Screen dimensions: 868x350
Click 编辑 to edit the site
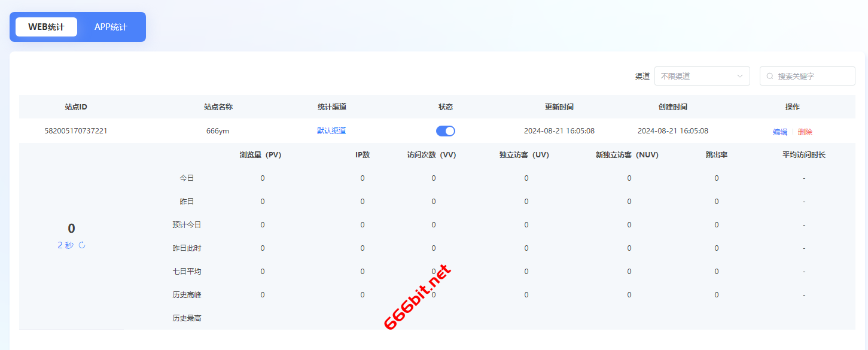click(x=780, y=132)
